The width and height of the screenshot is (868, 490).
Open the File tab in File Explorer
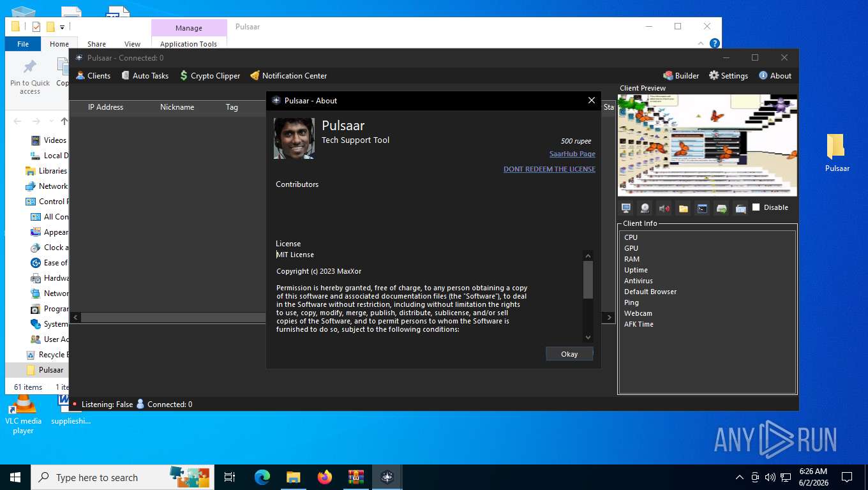23,44
